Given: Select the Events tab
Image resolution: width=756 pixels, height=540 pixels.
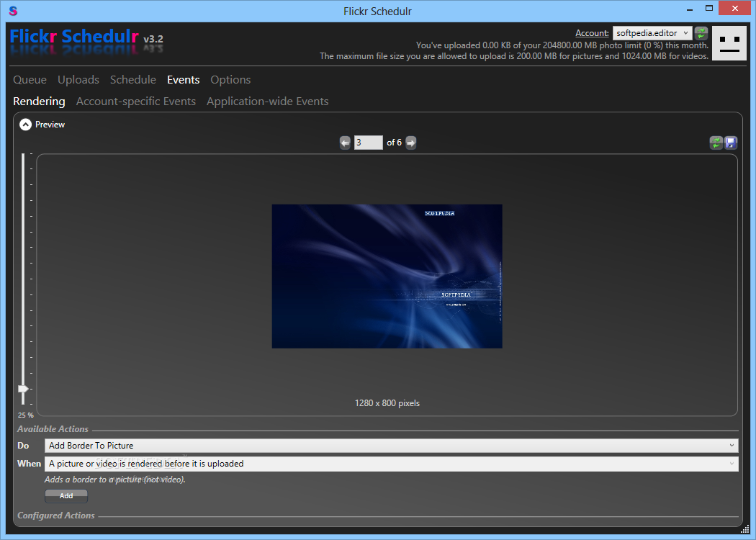Looking at the screenshot, I should [183, 79].
